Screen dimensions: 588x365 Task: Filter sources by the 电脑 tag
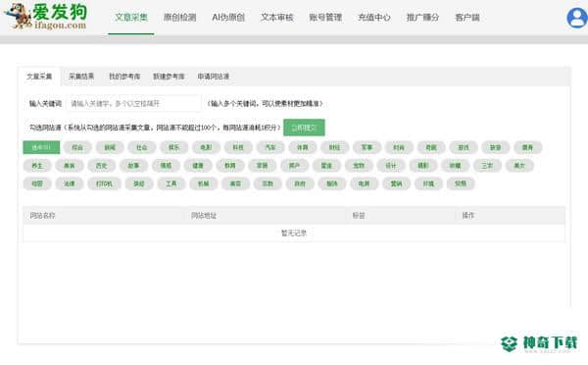[365, 183]
